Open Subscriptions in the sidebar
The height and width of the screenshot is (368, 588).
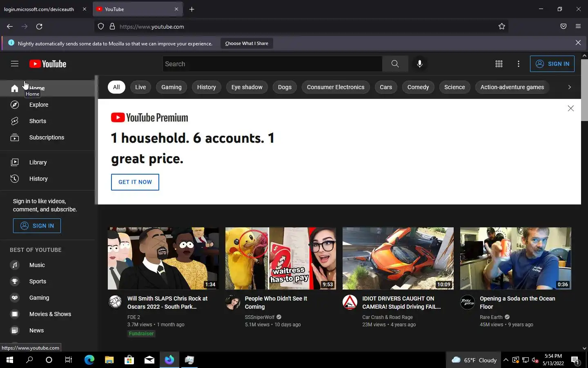(47, 137)
